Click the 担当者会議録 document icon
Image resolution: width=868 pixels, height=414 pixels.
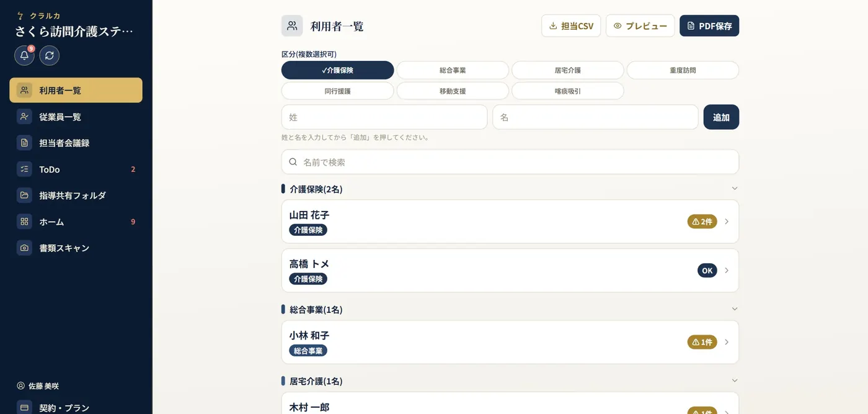pos(24,143)
